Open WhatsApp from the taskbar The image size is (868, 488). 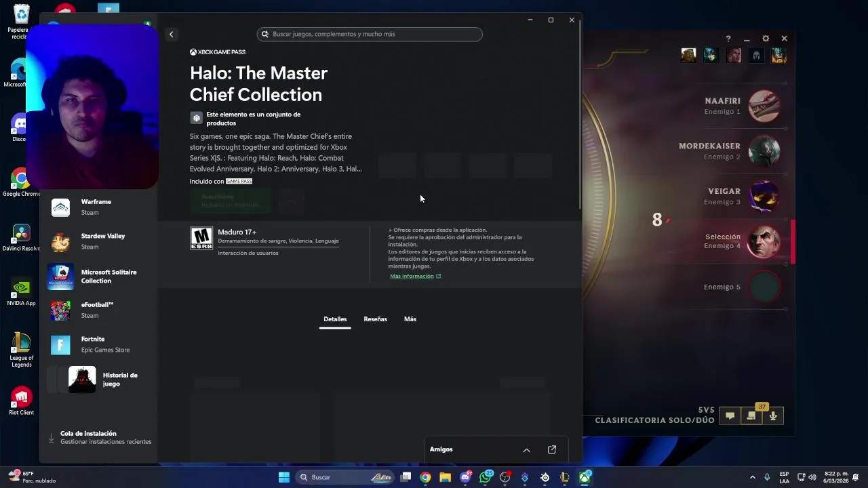tap(485, 477)
